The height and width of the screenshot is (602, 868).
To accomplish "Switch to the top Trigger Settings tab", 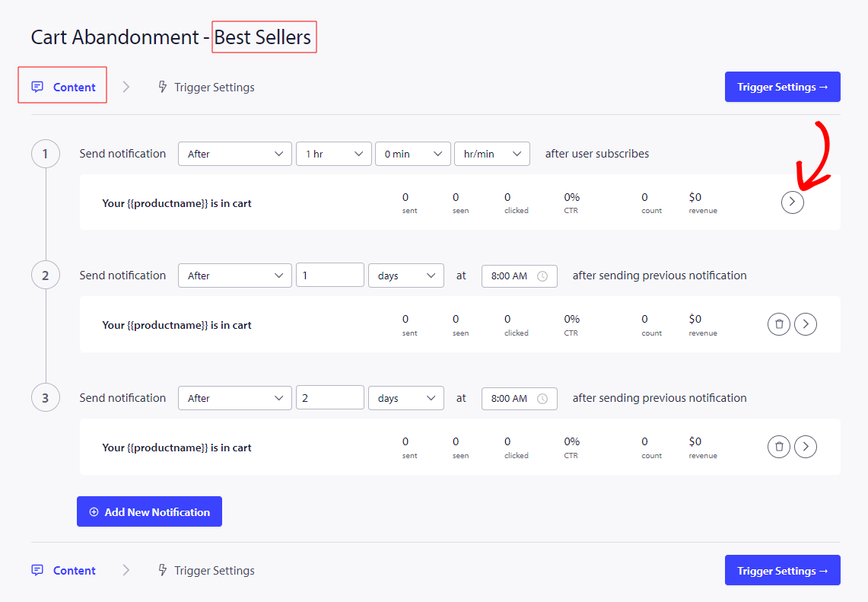I will tap(205, 87).
